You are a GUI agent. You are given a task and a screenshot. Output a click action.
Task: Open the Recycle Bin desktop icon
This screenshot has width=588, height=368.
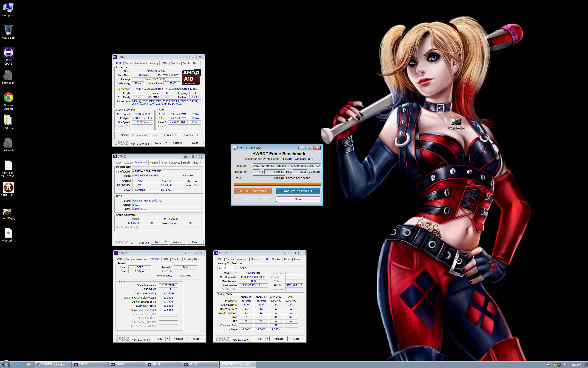(8, 32)
